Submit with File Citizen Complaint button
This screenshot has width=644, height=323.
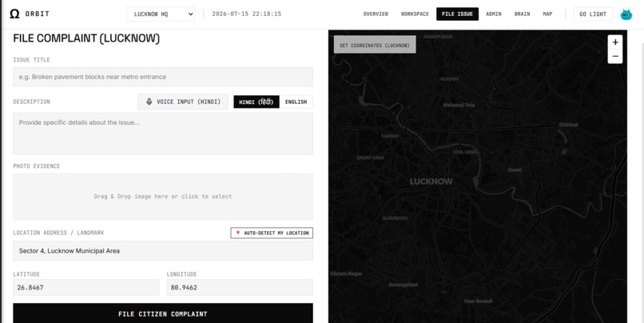pyautogui.click(x=163, y=313)
